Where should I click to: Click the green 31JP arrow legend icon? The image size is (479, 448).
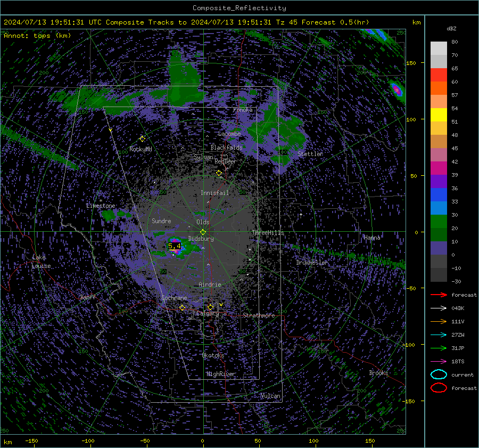coord(439,348)
